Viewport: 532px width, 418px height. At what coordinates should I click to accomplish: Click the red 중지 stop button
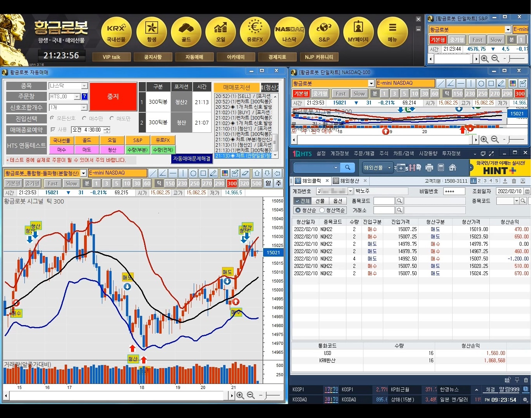[x=113, y=96]
